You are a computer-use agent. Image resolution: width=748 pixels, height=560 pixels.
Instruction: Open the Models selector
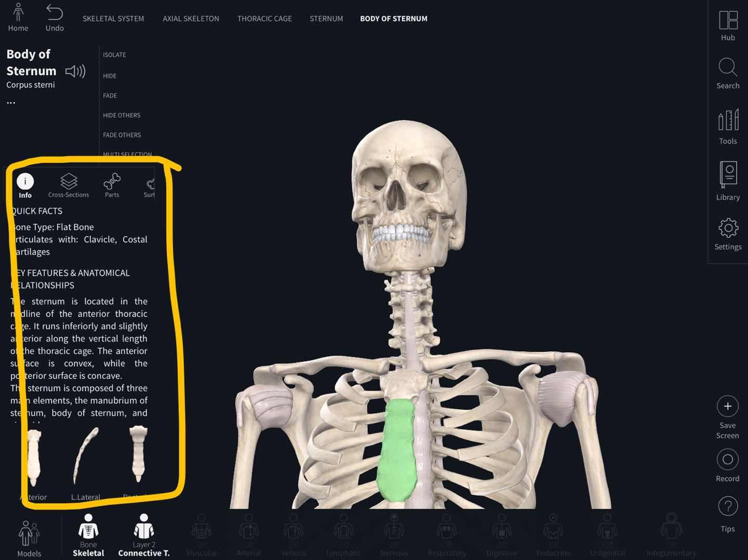click(x=29, y=539)
